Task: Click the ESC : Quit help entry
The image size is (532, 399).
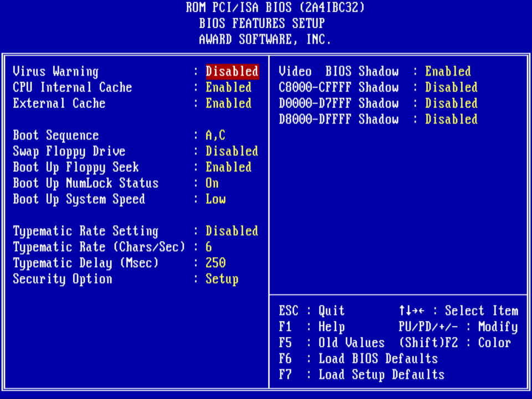Action: [312, 311]
